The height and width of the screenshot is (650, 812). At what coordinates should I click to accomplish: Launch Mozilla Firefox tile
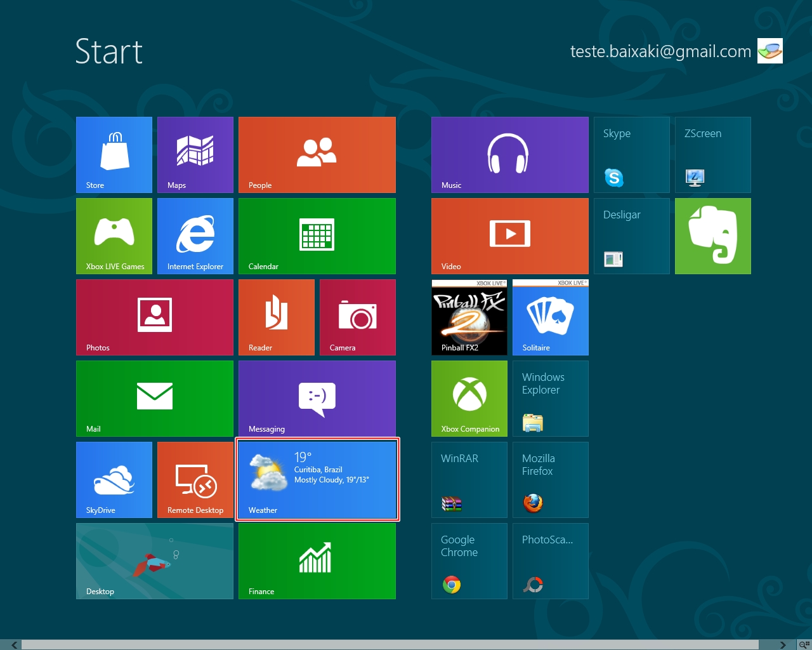[551, 480]
